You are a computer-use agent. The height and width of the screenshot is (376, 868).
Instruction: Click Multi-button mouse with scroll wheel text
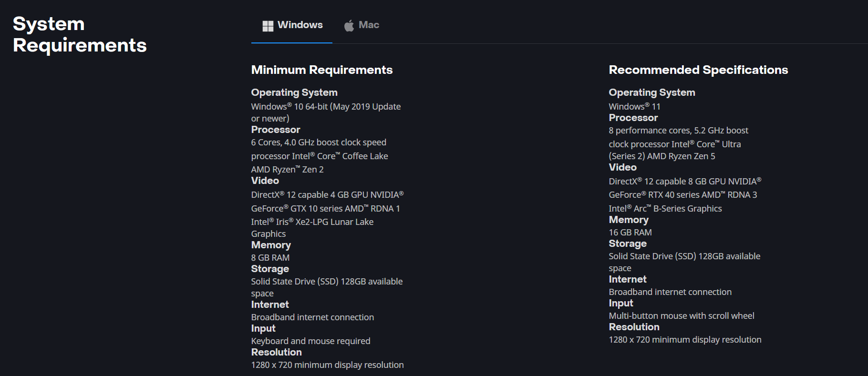coord(682,315)
